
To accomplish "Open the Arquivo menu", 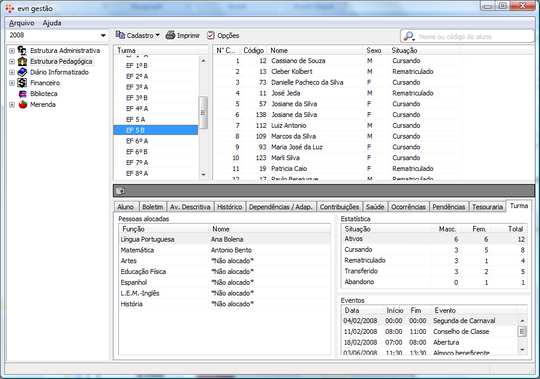I will 22,23.
